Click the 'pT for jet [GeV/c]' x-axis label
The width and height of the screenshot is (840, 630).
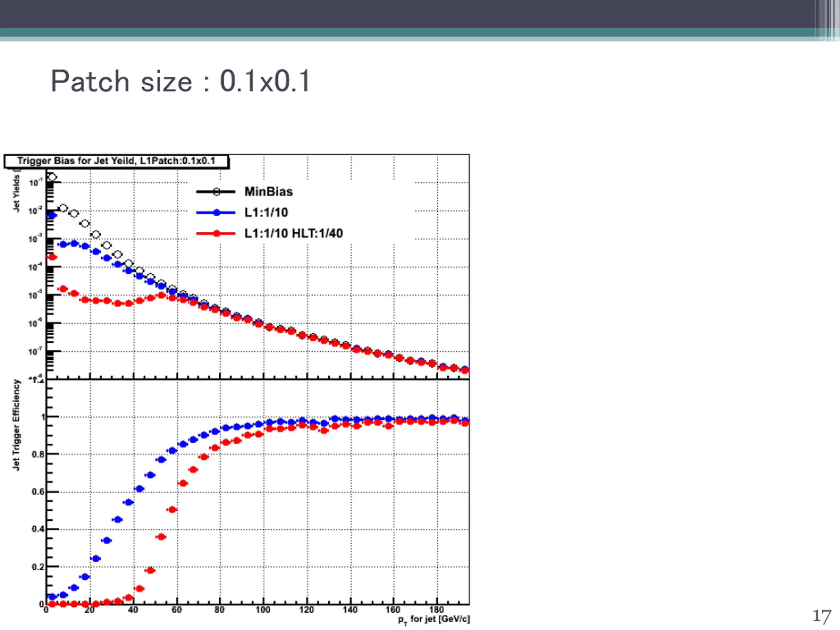click(x=434, y=620)
